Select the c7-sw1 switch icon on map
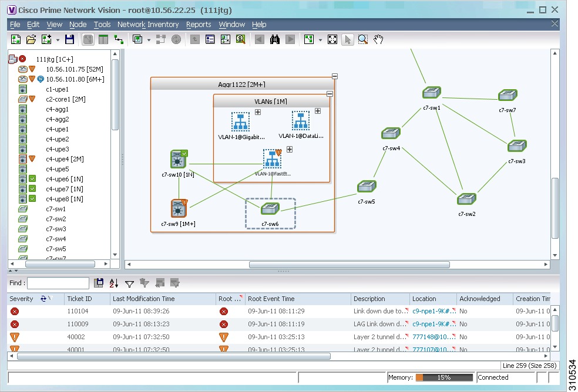 tap(432, 93)
